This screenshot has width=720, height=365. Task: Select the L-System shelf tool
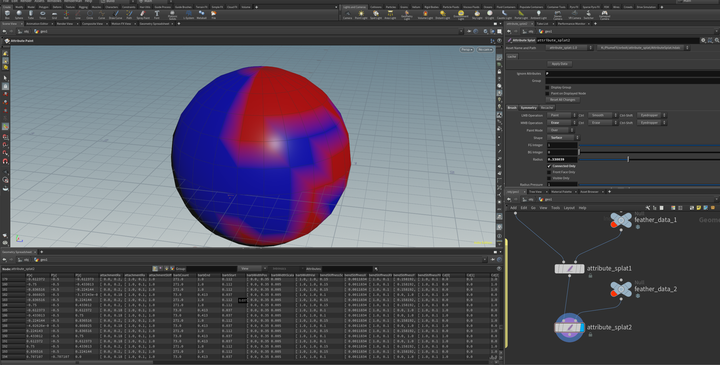(189, 15)
